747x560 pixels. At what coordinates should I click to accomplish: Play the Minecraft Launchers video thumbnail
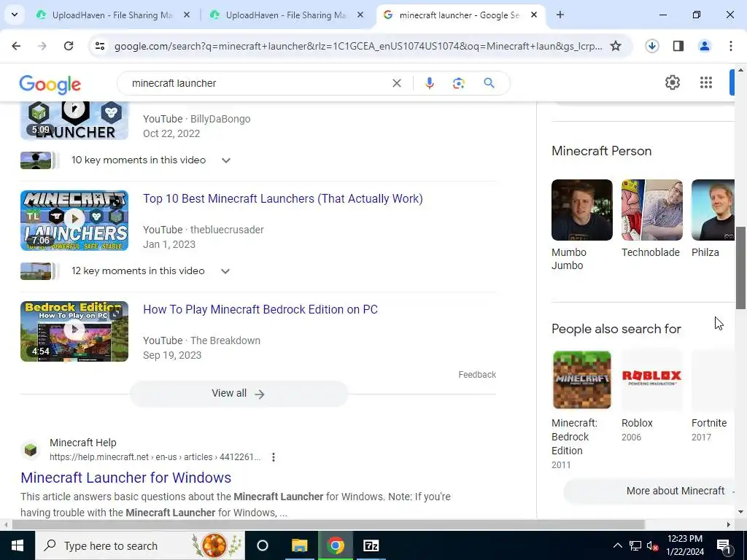[74, 220]
